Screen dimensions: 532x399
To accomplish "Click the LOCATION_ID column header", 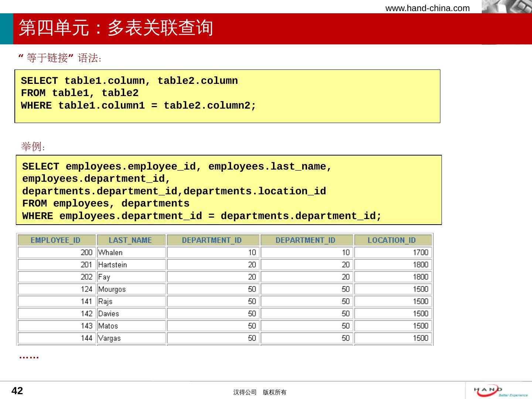I will point(392,241).
